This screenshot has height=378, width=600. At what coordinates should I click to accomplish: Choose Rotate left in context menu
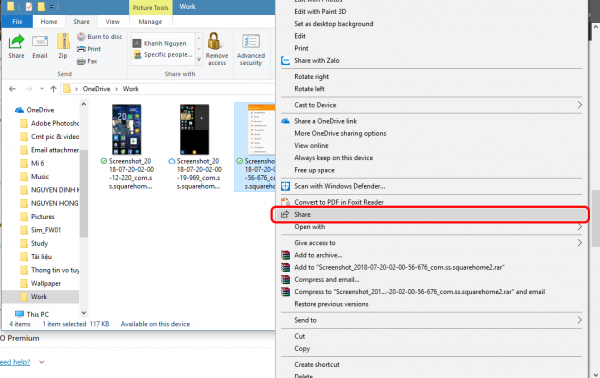tap(309, 89)
